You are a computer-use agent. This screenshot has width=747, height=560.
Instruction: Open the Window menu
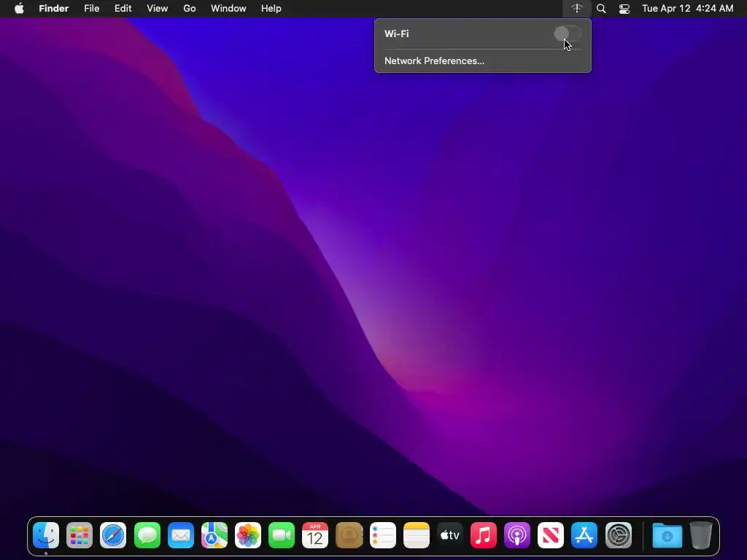[x=228, y=9]
